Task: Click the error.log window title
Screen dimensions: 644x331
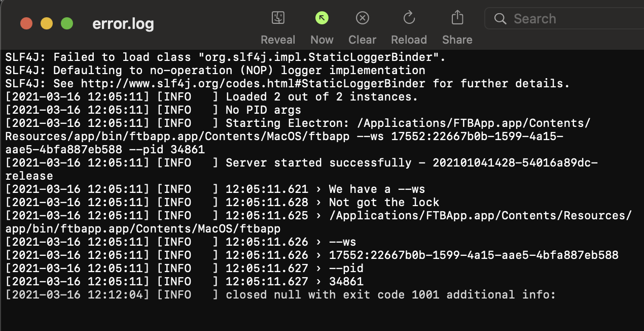Action: coord(123,24)
